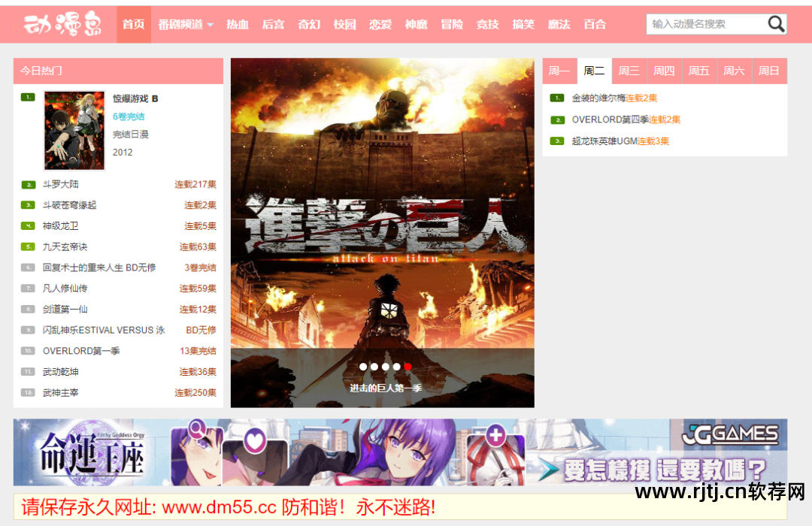The height and width of the screenshot is (526, 812).
Task: Select the third carousel slide dot
Action: (385, 367)
